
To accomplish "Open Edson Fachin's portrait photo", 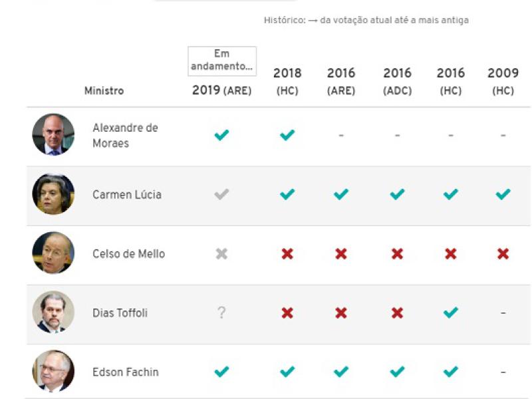I will click(x=53, y=371).
